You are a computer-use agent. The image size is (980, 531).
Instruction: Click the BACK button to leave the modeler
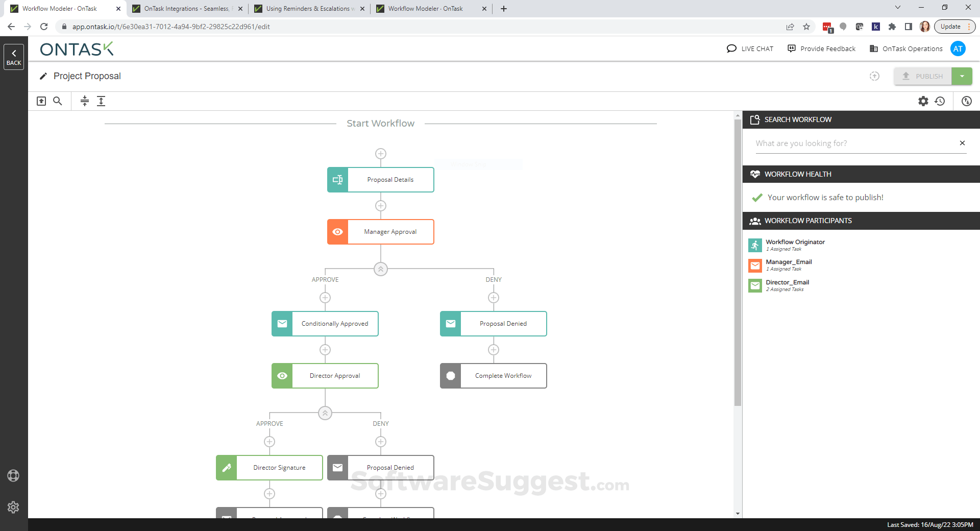pos(13,57)
